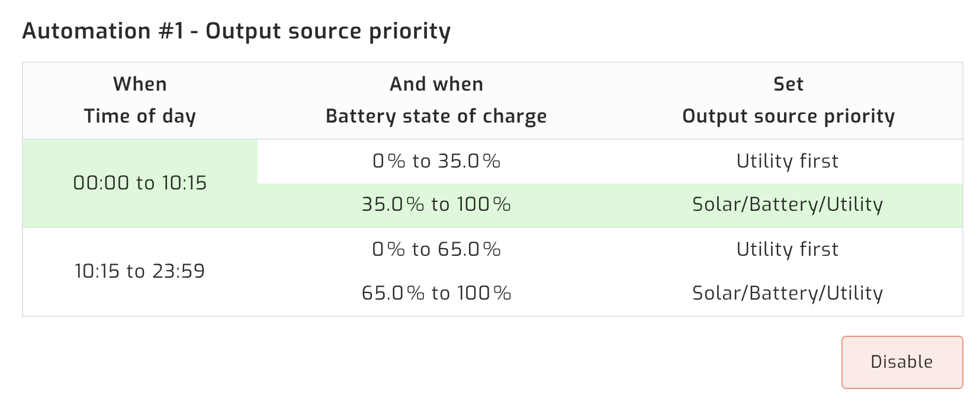Click the 0% to 35.0% charge range

click(436, 160)
